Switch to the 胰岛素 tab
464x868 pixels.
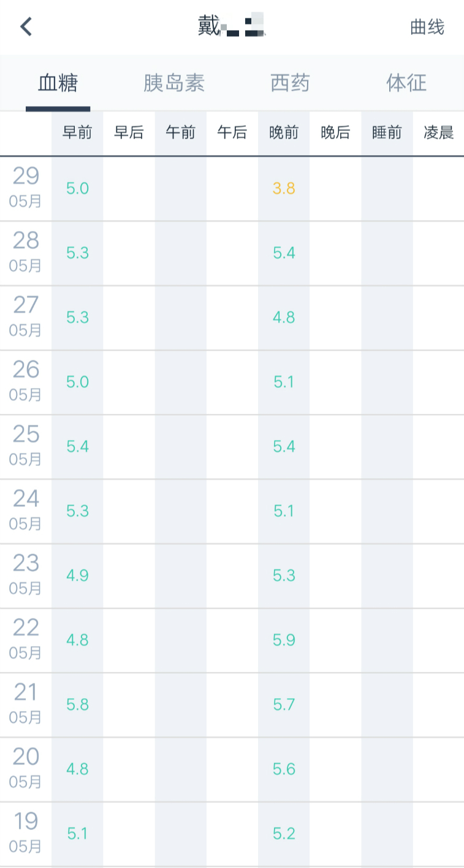pos(174,83)
